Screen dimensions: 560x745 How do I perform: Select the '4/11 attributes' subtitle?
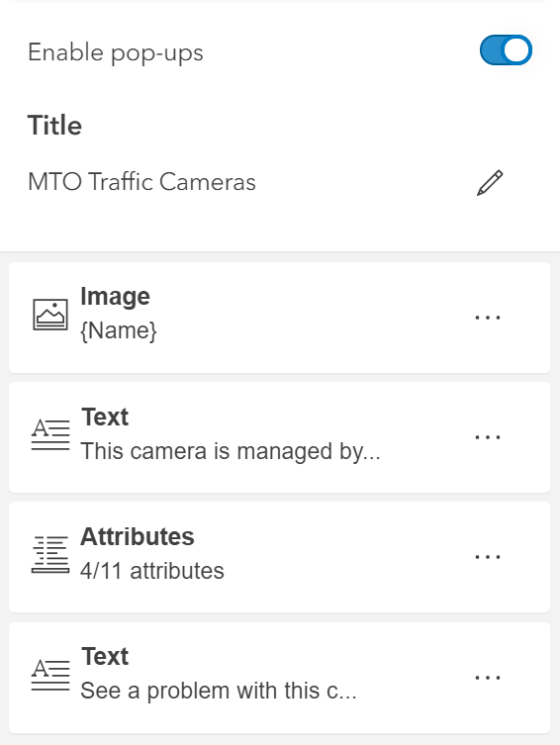click(x=152, y=571)
